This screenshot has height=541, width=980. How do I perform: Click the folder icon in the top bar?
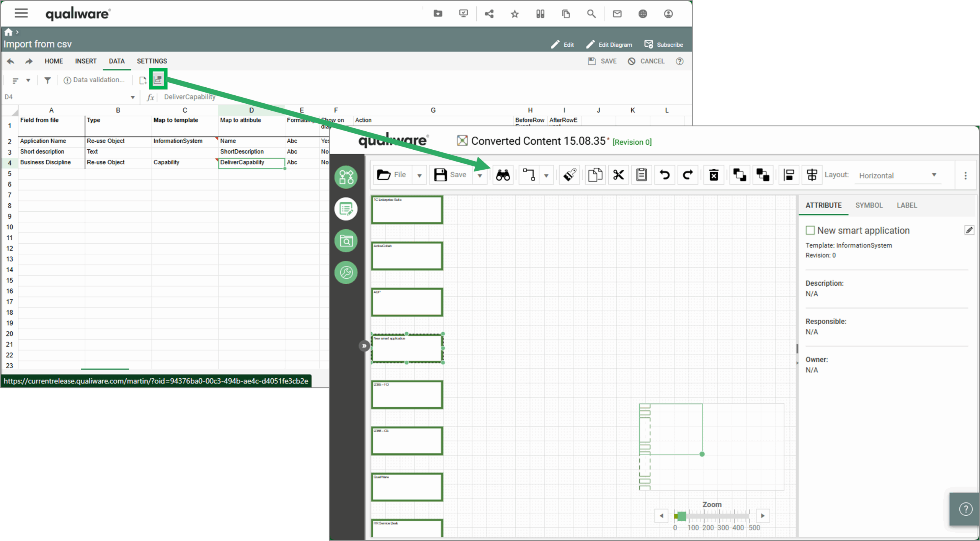438,14
